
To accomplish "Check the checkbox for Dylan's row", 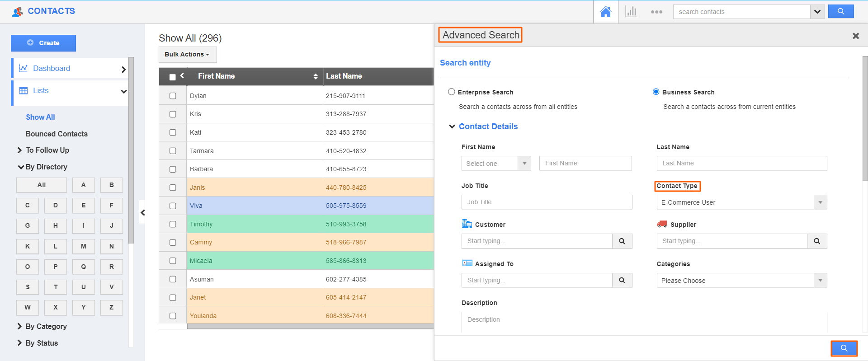I will point(173,96).
